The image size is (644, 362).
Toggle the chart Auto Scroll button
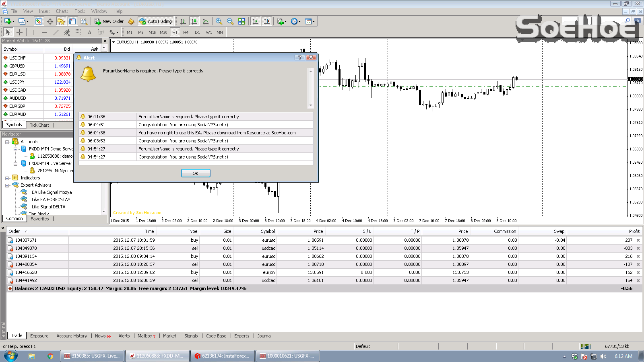coord(255,21)
